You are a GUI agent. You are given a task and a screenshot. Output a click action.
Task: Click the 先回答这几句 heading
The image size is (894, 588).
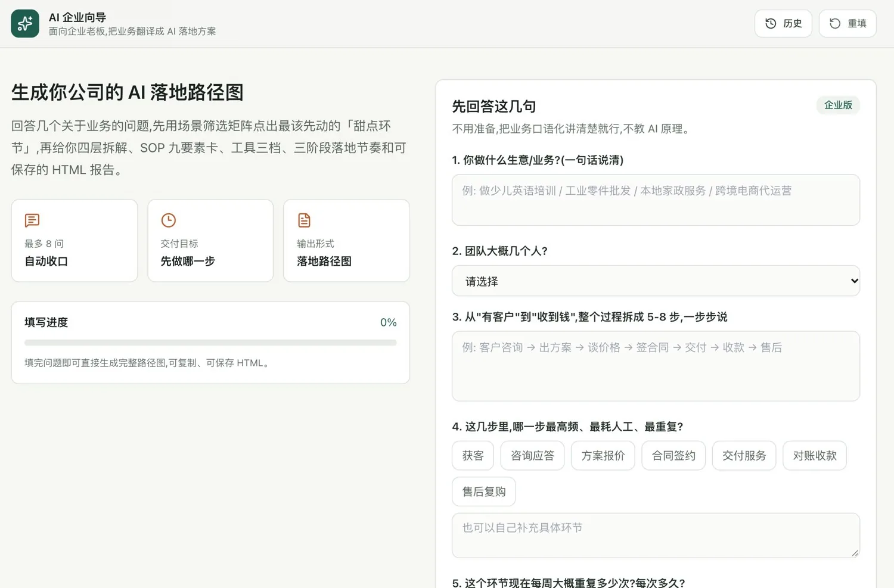pyautogui.click(x=494, y=107)
